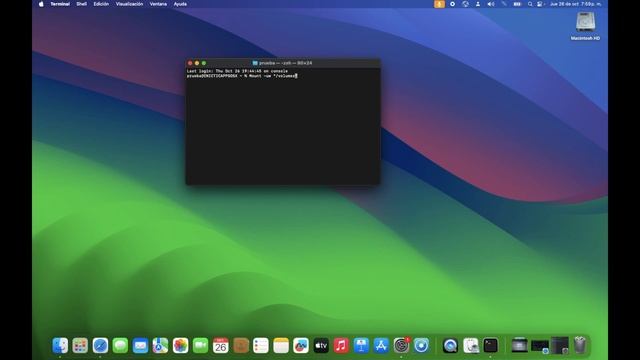Click the Terminal window title bar

pyautogui.click(x=283, y=63)
